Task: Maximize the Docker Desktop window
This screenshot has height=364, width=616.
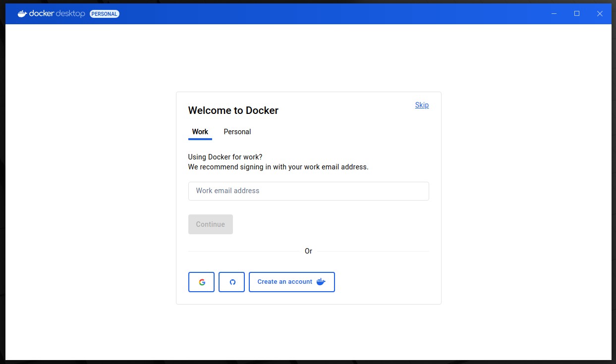Action: (577, 14)
